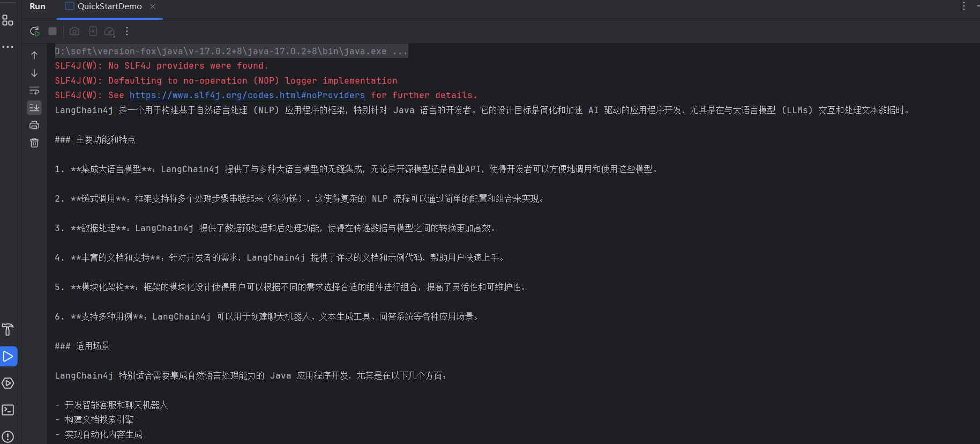
Task: Open the Build hammer tool window
Action: [8, 329]
